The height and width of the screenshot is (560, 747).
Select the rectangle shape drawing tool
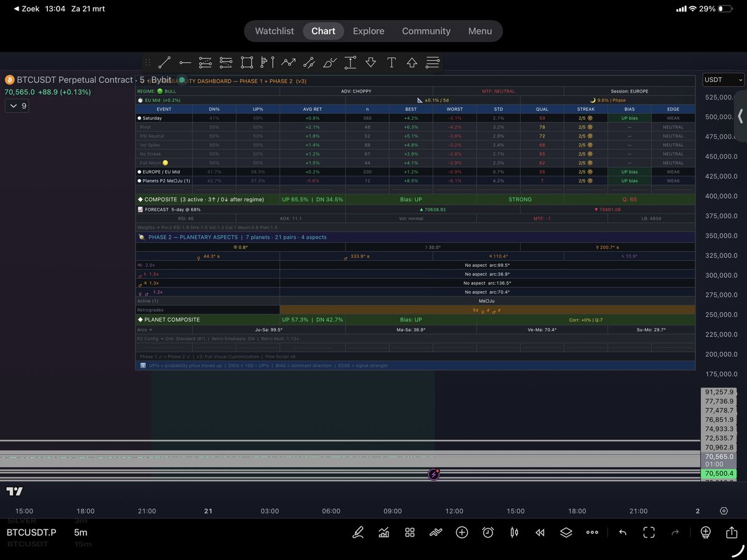click(247, 62)
